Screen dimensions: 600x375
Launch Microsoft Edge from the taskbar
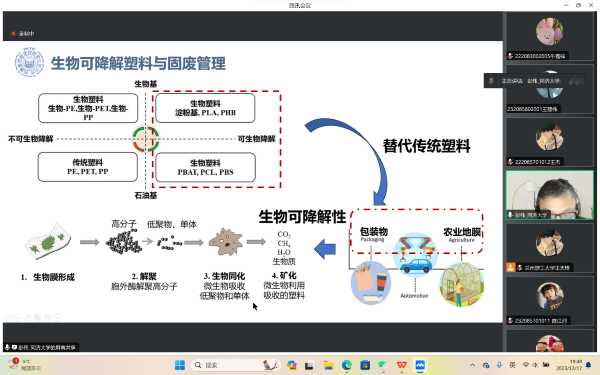click(347, 365)
